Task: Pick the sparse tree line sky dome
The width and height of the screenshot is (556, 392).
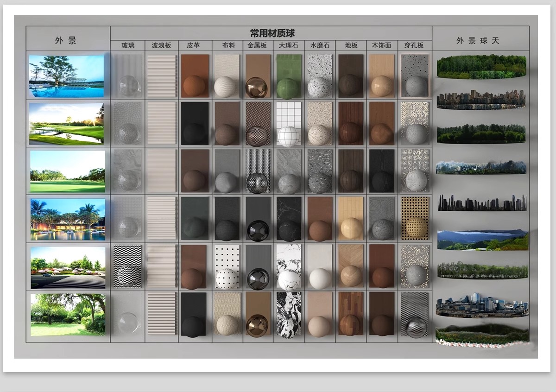Action: (483, 270)
